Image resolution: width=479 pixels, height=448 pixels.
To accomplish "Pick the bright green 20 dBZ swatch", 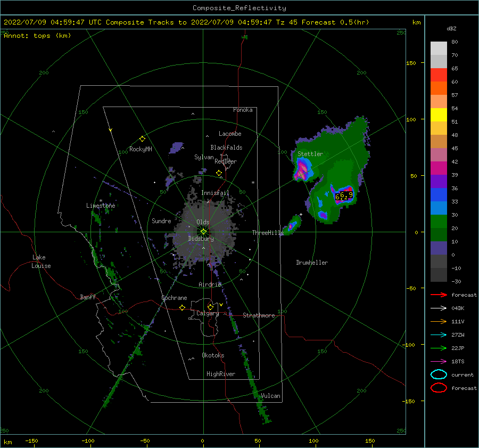I will pyautogui.click(x=439, y=222).
